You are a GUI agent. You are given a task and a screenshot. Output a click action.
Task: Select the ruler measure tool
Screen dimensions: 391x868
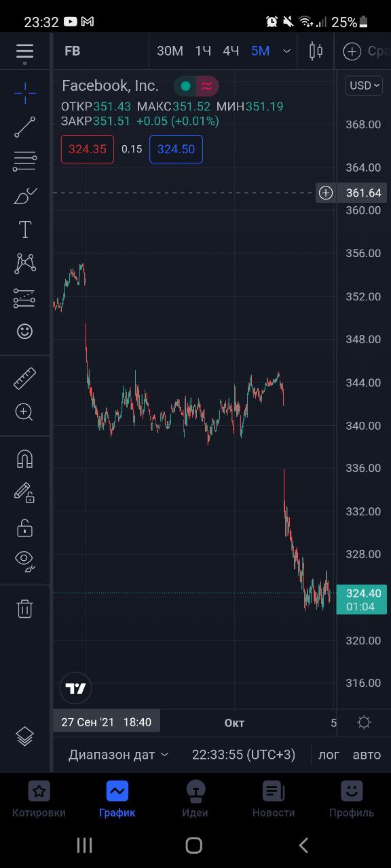[x=25, y=378]
